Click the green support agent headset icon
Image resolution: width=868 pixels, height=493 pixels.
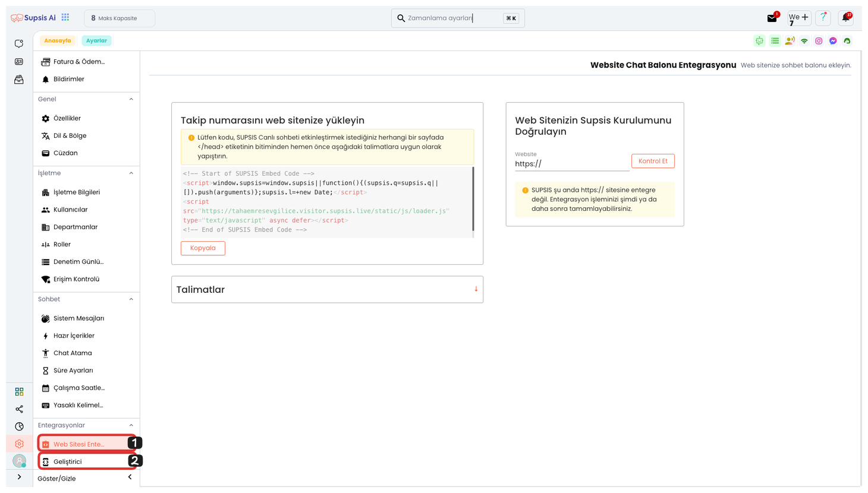[847, 41]
